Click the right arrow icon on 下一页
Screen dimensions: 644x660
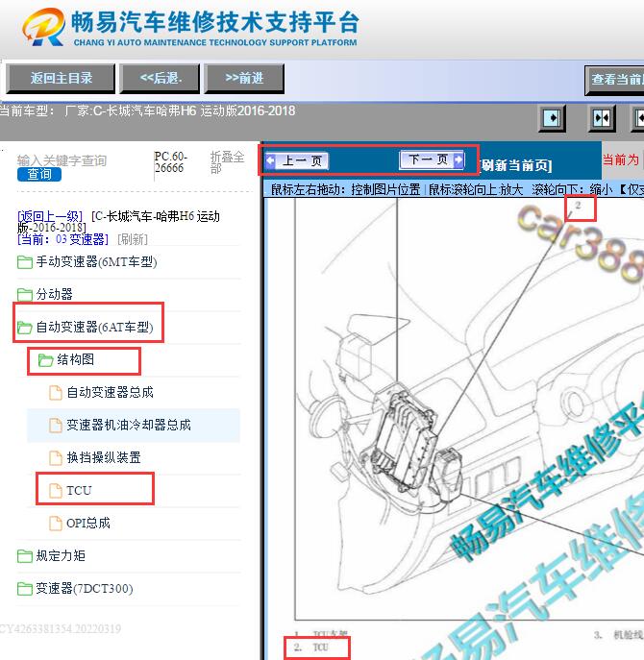(458, 159)
